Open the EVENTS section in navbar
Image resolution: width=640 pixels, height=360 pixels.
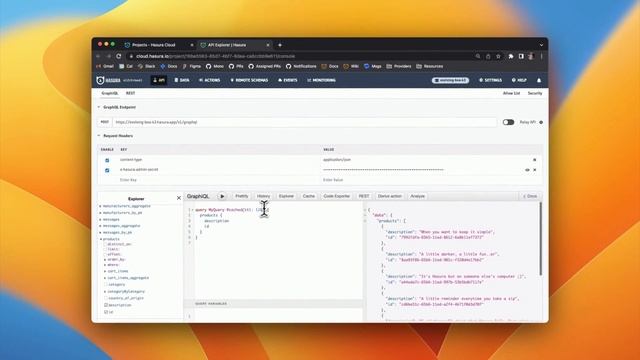tap(288, 80)
